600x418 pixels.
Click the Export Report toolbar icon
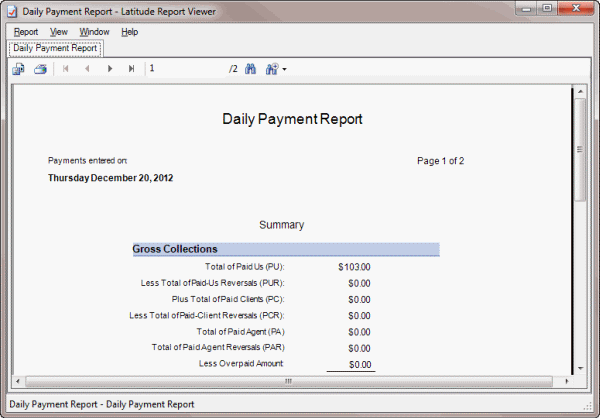[18, 69]
